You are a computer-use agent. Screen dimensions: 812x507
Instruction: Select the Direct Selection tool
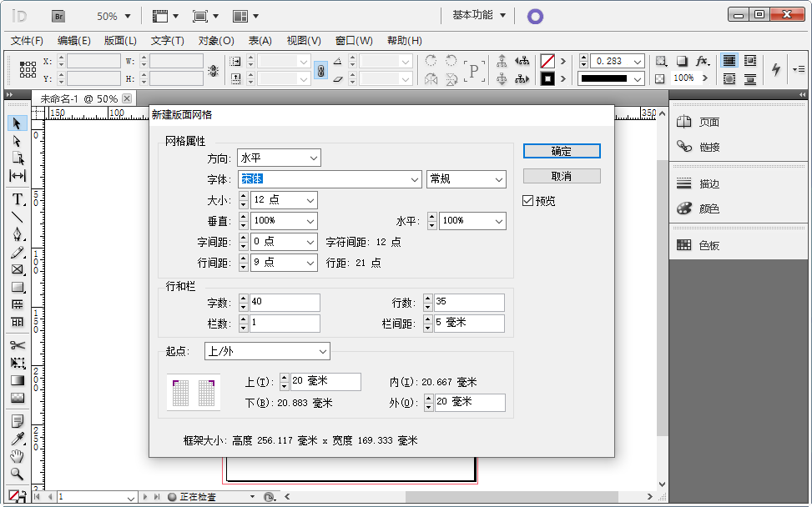coord(17,141)
